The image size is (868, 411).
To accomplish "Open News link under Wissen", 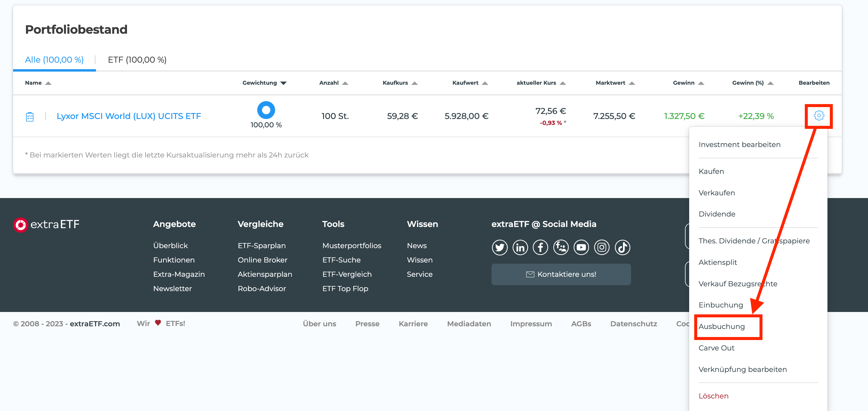I will (x=416, y=246).
